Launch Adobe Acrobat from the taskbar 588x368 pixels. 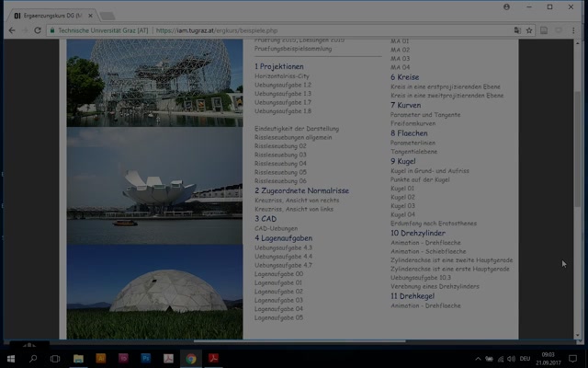click(x=213, y=358)
